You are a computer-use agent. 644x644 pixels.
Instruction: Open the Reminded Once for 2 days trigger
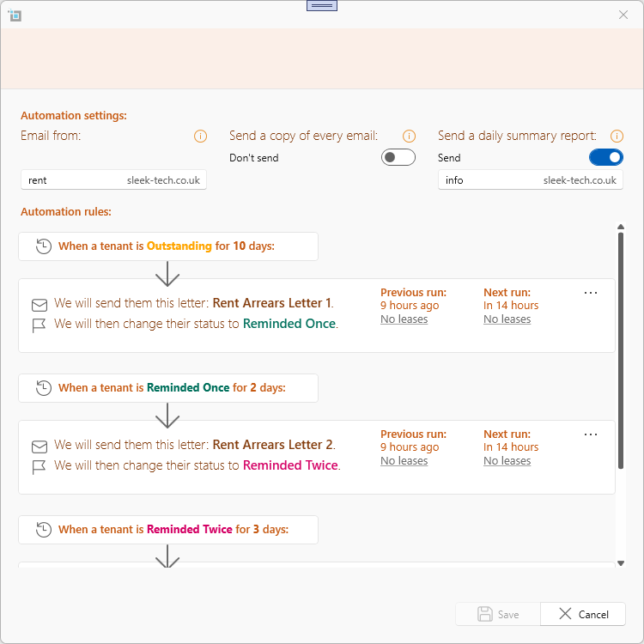pos(168,388)
